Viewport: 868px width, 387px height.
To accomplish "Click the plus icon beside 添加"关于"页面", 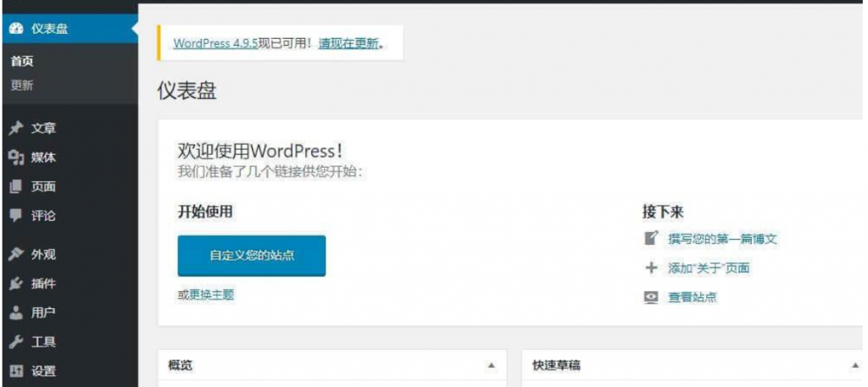I will [651, 268].
